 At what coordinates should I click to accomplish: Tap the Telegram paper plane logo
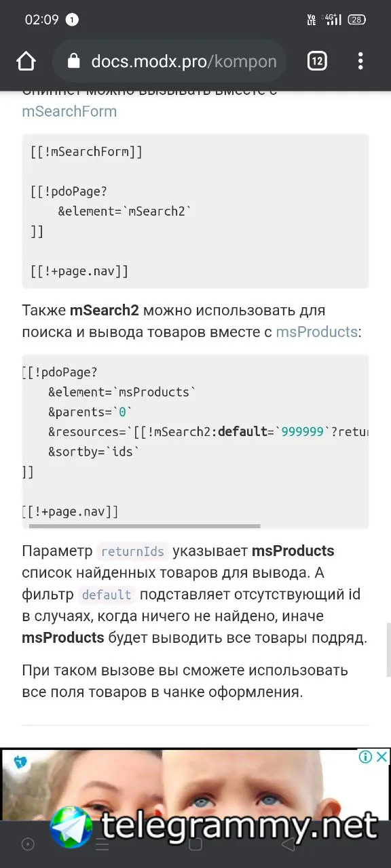[x=71, y=827]
